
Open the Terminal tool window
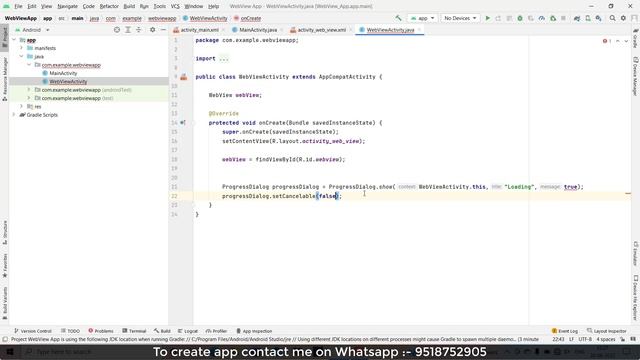click(x=134, y=331)
